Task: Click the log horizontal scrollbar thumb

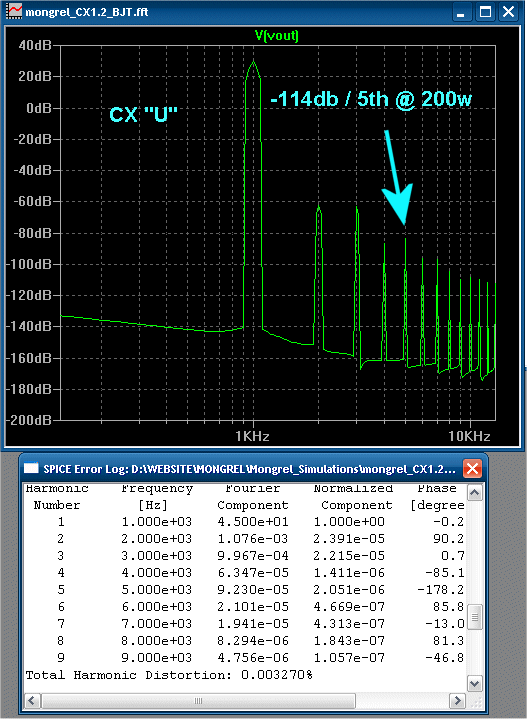Action: tap(198, 701)
